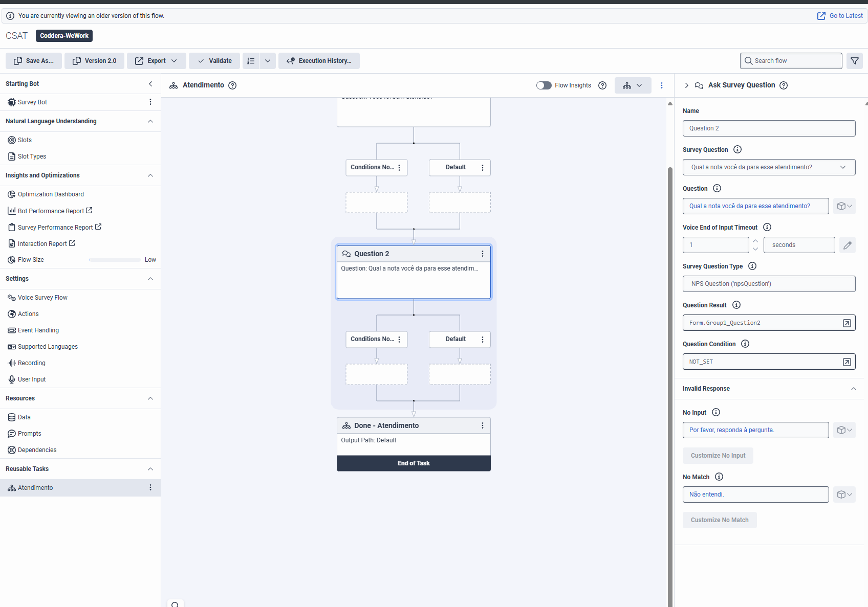The image size is (868, 607).
Task: Open Slots
Action: click(x=25, y=140)
